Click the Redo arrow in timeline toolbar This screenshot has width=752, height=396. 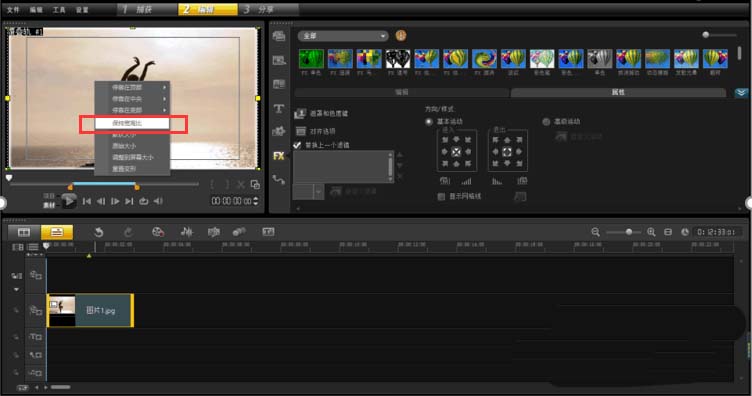128,232
